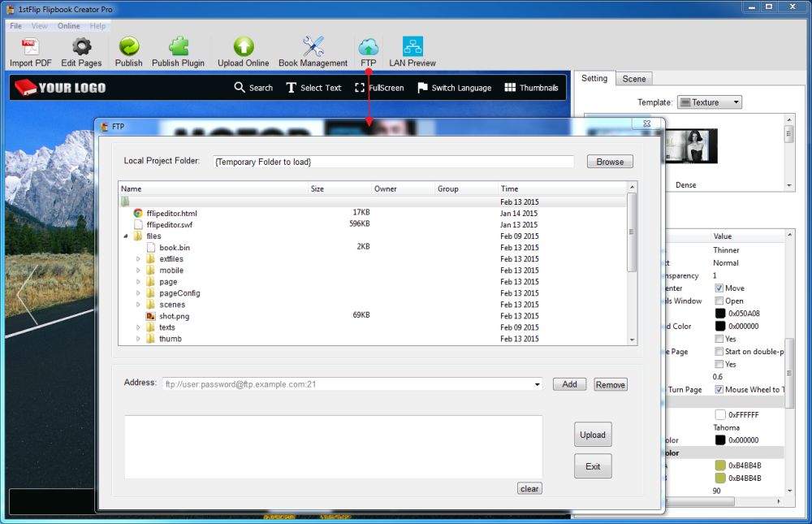Open the Online menu
Viewport: 812px width, 524px height.
click(69, 26)
